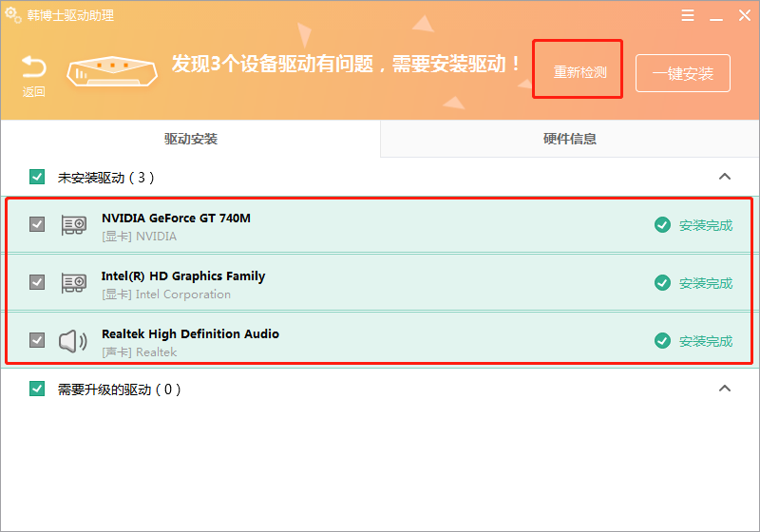Click the 重新检测 button

point(579,72)
